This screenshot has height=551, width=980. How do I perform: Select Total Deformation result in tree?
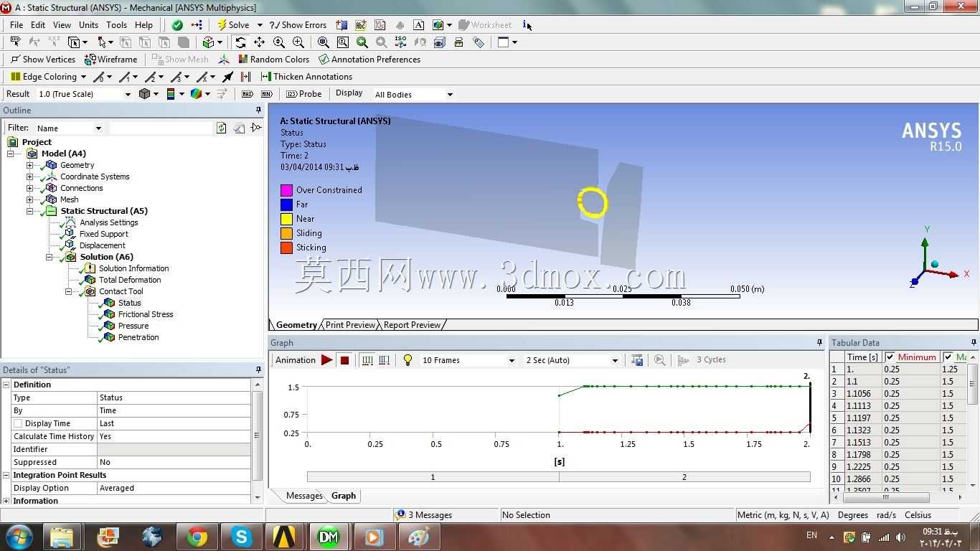[x=130, y=280]
